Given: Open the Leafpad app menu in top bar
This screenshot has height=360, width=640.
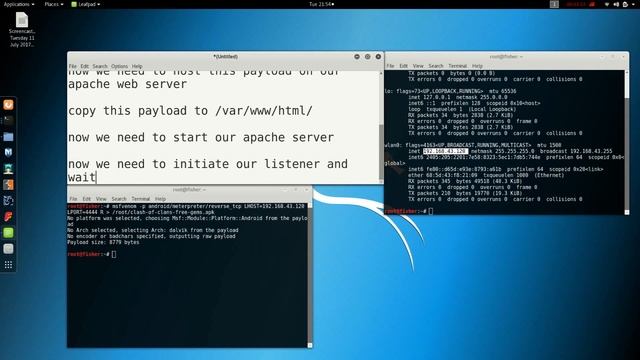Looking at the screenshot, I should pos(86,4).
